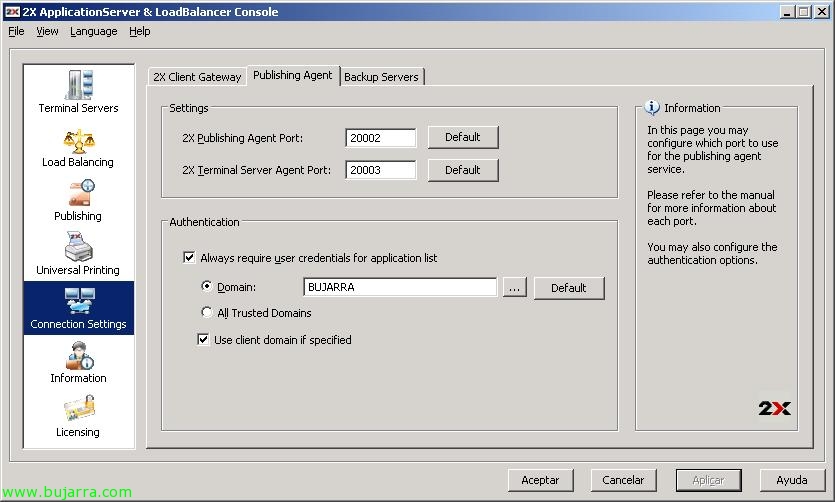
Task: Toggle Use client domain if specified checkbox
Action: [x=203, y=340]
